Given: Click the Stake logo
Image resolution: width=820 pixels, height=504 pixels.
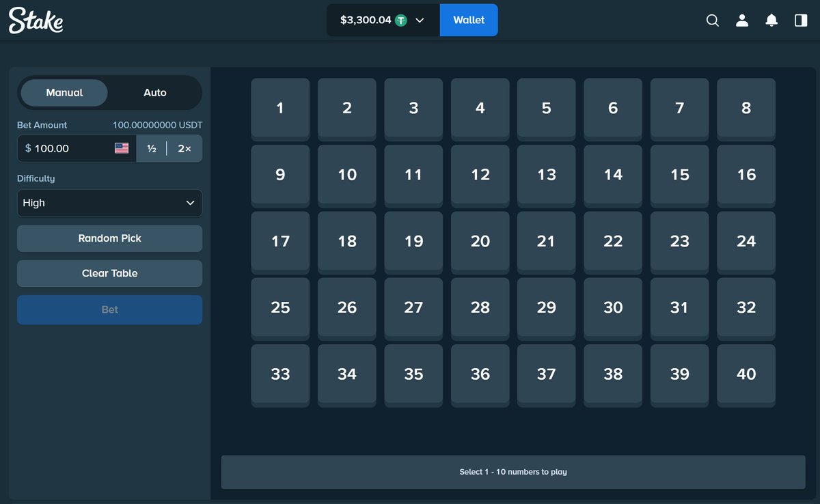Looking at the screenshot, I should (36, 20).
